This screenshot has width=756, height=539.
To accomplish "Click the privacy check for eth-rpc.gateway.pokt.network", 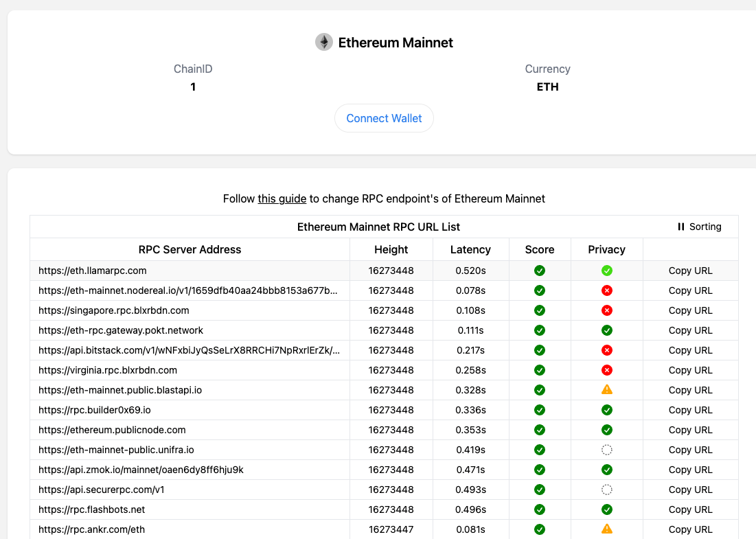I will 607,330.
